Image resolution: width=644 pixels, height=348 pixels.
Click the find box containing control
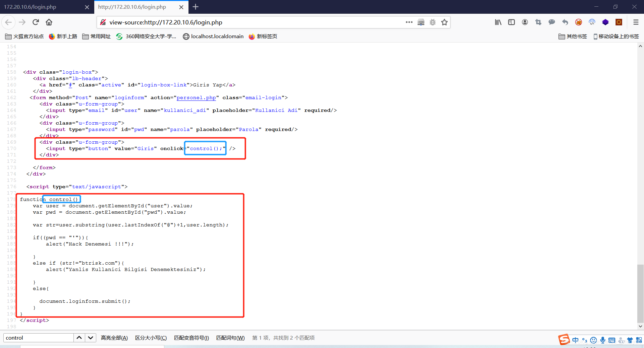39,338
